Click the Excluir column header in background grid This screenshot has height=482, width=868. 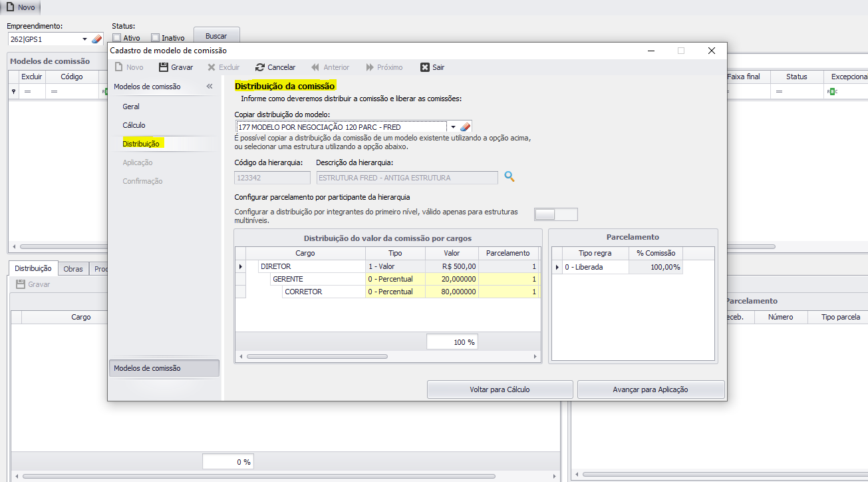[x=32, y=77]
